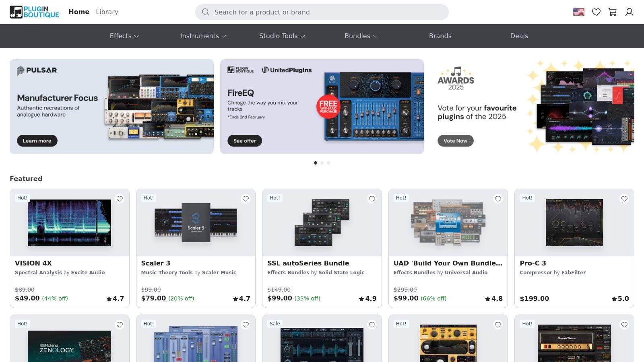Image resolution: width=644 pixels, height=362 pixels.
Task: Click the UnitedPlugins logo in the FireEQ banner
Action: [287, 70]
